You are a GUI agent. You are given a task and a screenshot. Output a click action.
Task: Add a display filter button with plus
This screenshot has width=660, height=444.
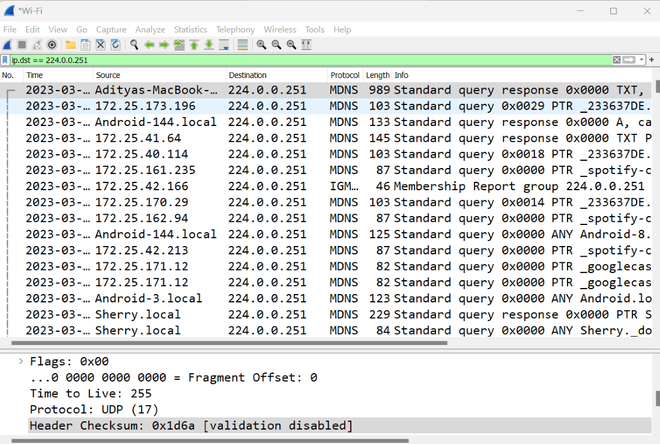point(652,60)
